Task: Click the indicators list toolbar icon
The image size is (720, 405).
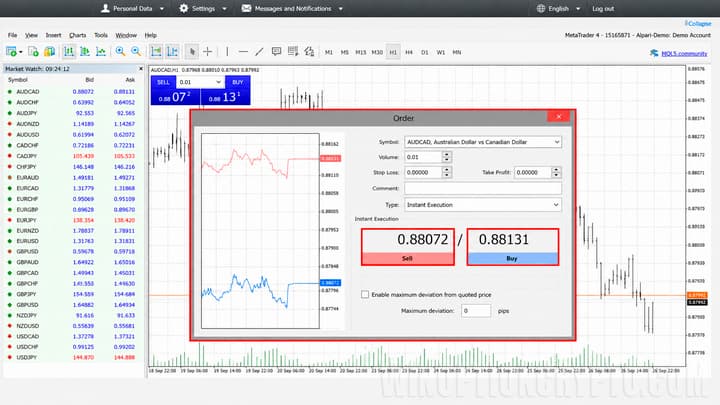Action: tap(292, 52)
